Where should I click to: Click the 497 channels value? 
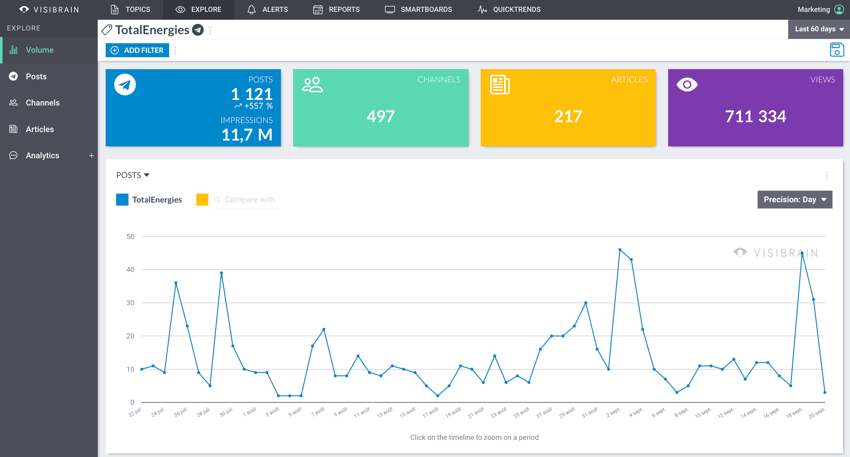[381, 117]
